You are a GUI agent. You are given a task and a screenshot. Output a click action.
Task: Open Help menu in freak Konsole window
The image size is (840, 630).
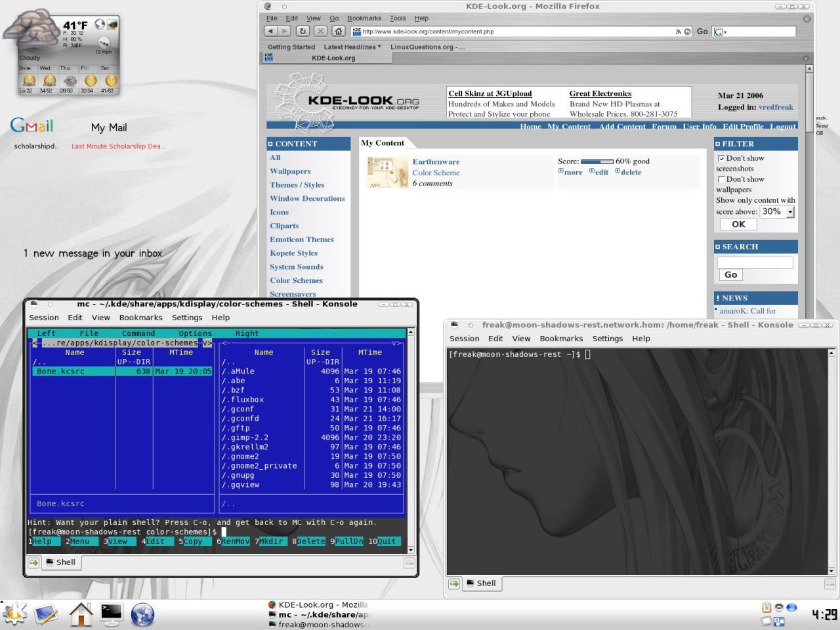(641, 339)
